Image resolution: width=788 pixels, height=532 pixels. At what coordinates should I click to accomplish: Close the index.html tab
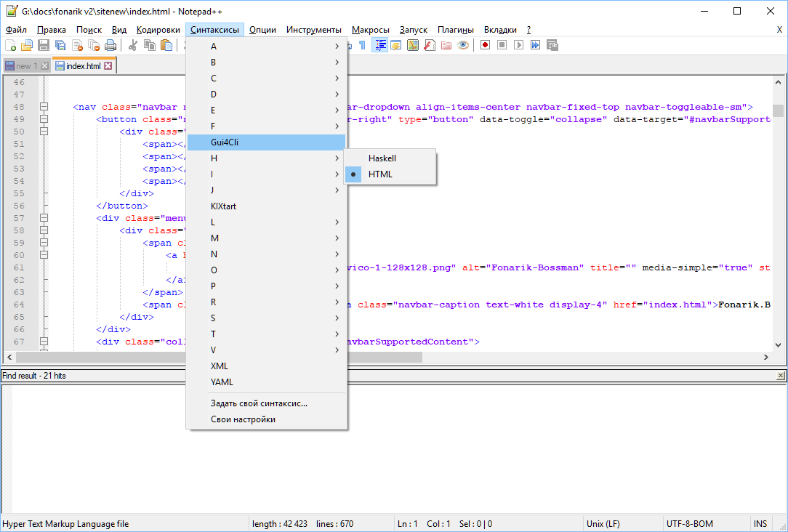tap(108, 66)
